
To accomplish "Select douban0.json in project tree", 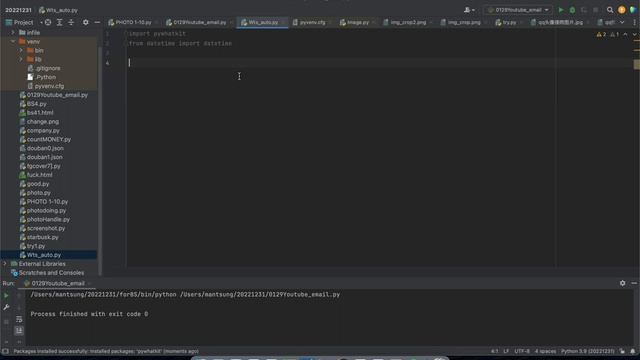I will 41,148.
